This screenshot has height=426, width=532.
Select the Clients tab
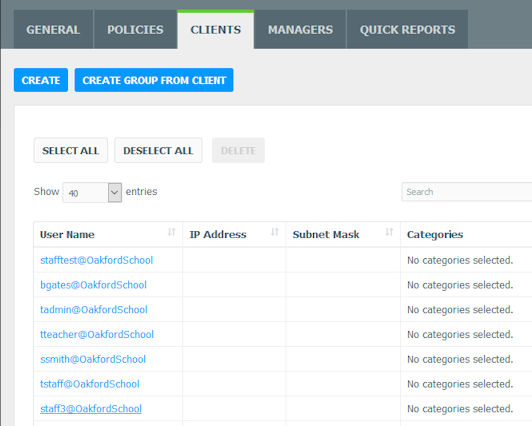215,30
